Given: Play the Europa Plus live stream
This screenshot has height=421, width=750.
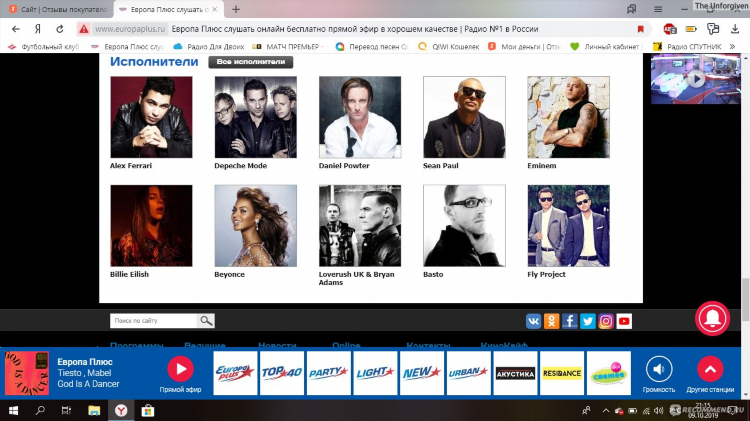Looking at the screenshot, I should point(180,369).
